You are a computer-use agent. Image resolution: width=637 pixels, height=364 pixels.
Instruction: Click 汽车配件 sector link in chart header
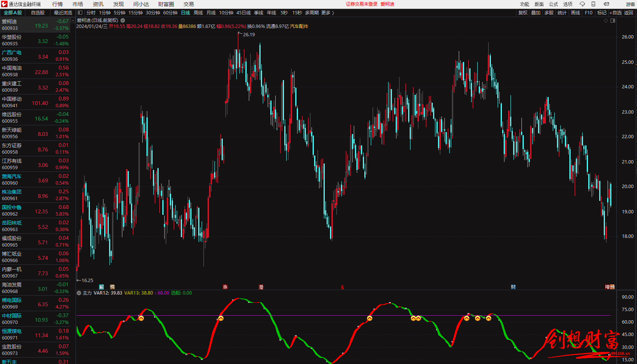pos(299,26)
